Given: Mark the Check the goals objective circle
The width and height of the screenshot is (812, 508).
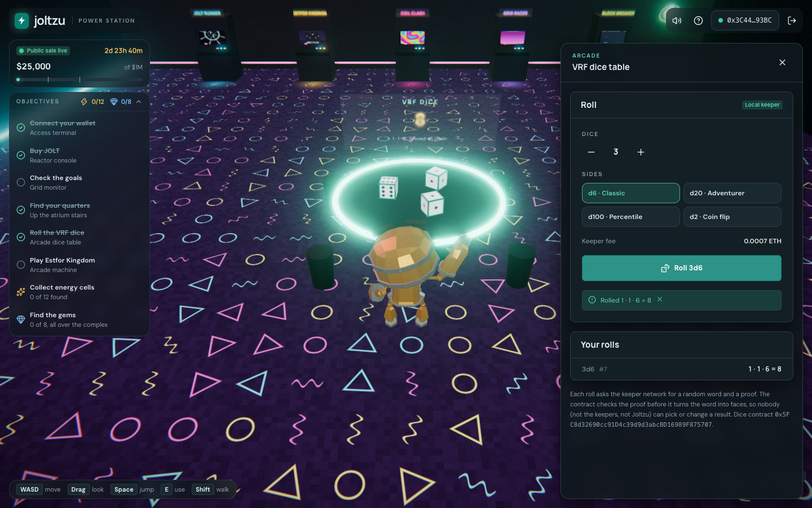Looking at the screenshot, I should pyautogui.click(x=21, y=182).
